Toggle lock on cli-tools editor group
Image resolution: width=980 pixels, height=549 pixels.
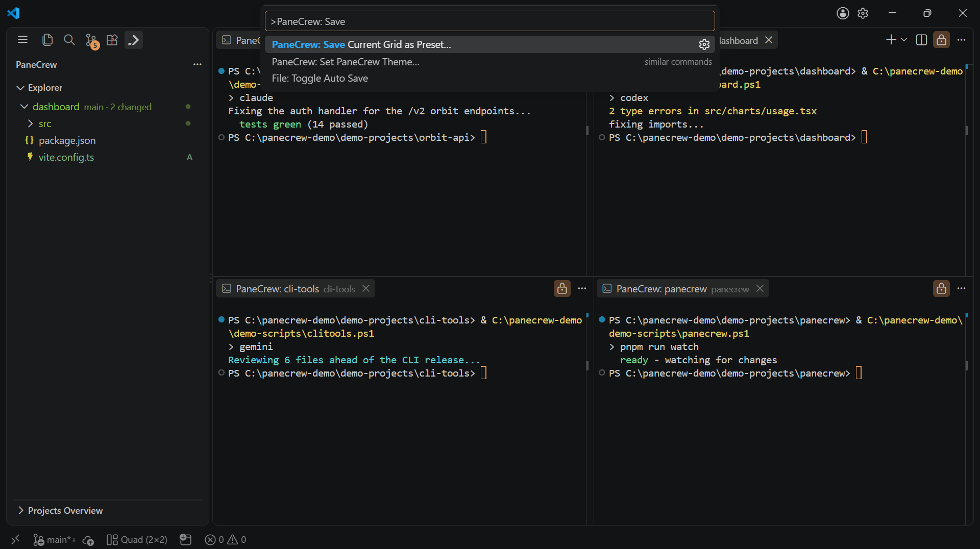pos(562,289)
